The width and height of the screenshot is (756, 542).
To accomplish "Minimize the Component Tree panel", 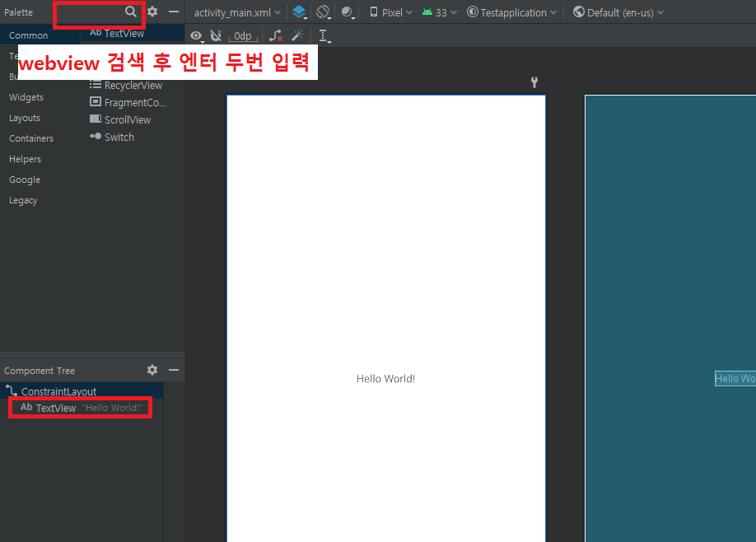I will click(174, 370).
